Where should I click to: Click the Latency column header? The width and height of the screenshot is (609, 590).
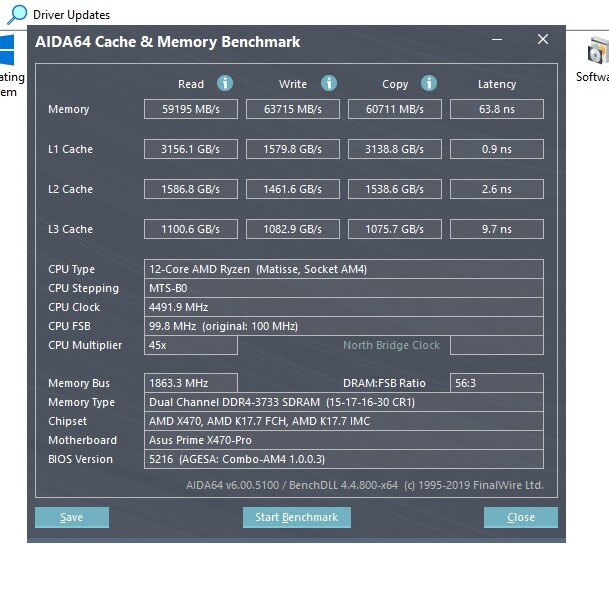(x=497, y=84)
